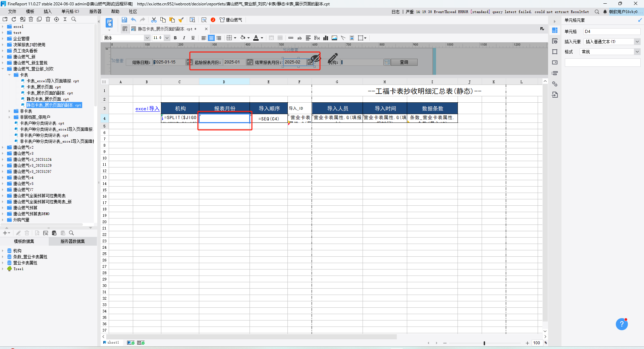Expand the 机构 dataset node
The width and height of the screenshot is (644, 349).
click(x=3, y=251)
